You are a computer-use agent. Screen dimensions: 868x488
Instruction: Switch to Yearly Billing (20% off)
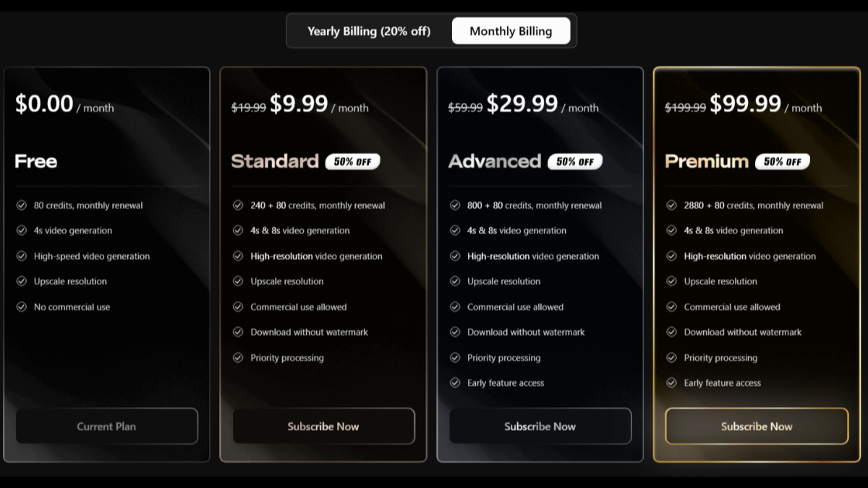(369, 31)
